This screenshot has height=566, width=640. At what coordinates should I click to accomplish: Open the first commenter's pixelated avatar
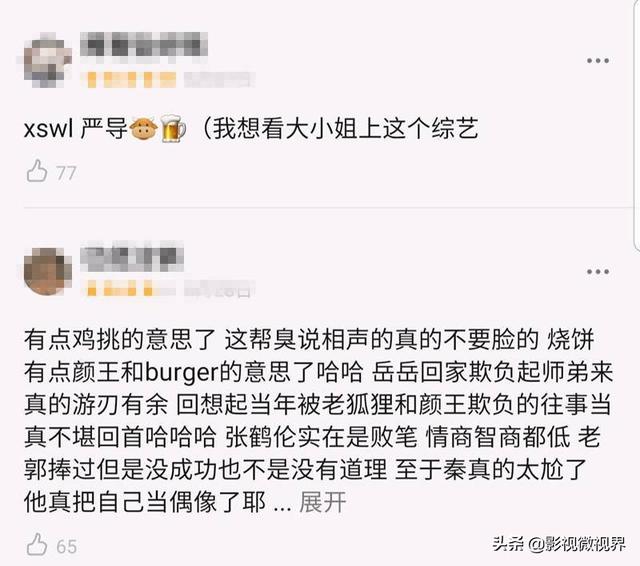click(x=47, y=61)
